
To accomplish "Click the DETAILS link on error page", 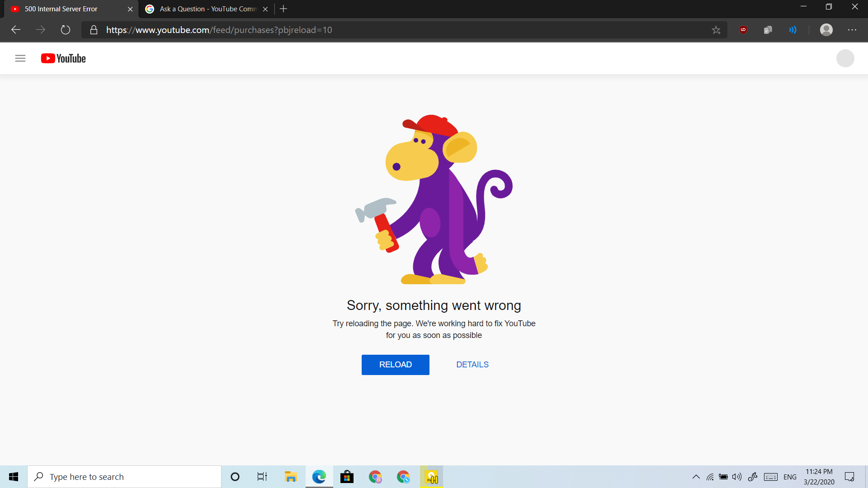I will point(472,364).
